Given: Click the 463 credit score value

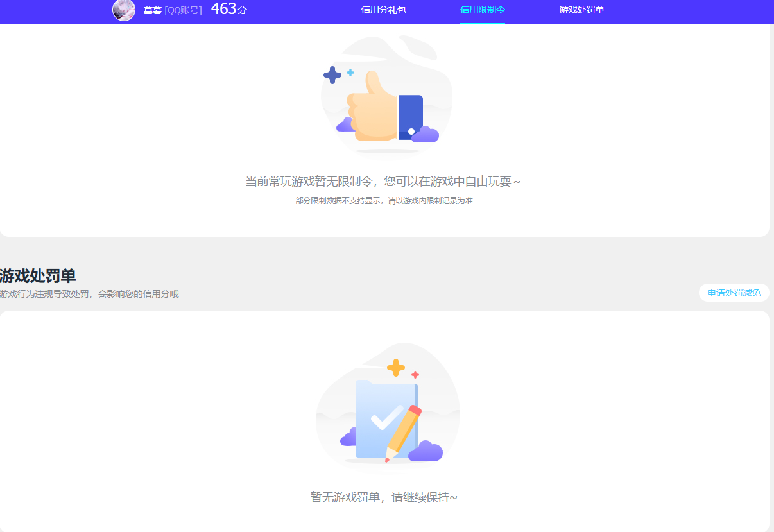Looking at the screenshot, I should point(223,9).
